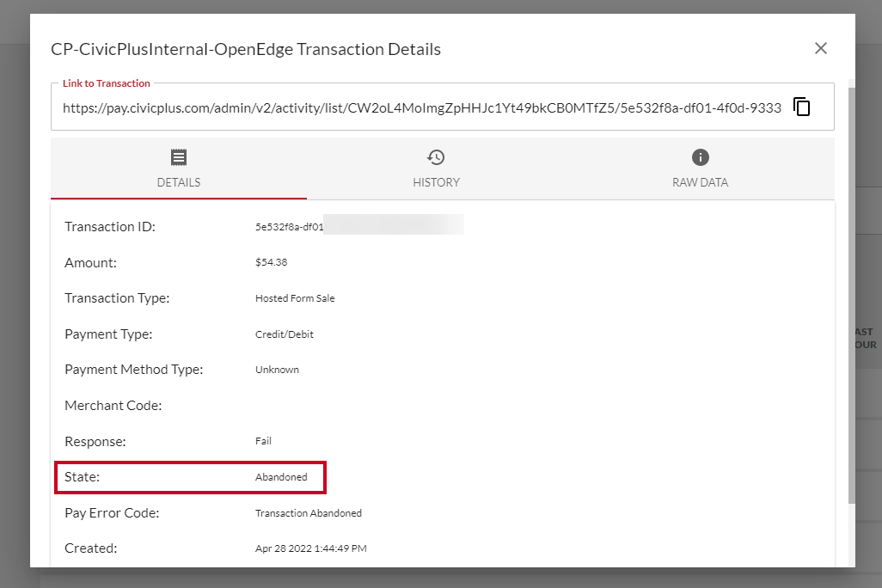Screen dimensions: 882x588
Task: Click the 'Fail' response value
Action: point(263,441)
